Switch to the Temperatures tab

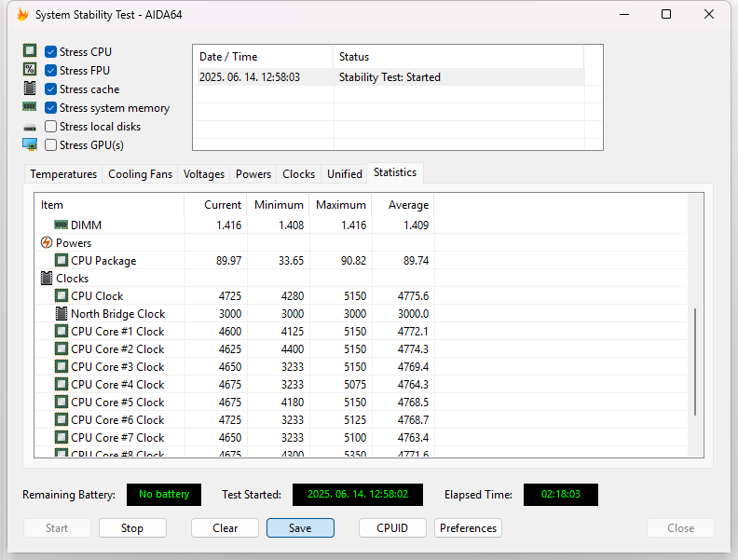63,174
